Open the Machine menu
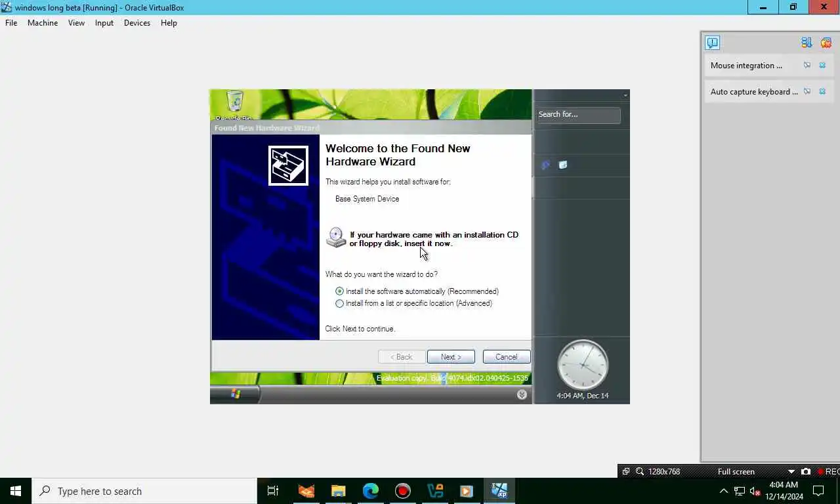The height and width of the screenshot is (504, 840). (x=43, y=23)
